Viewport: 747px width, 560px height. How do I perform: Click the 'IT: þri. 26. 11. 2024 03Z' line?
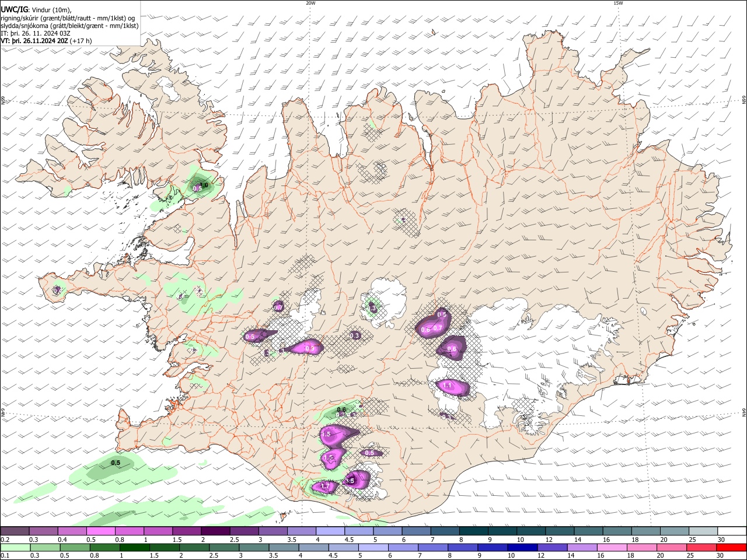coord(35,33)
